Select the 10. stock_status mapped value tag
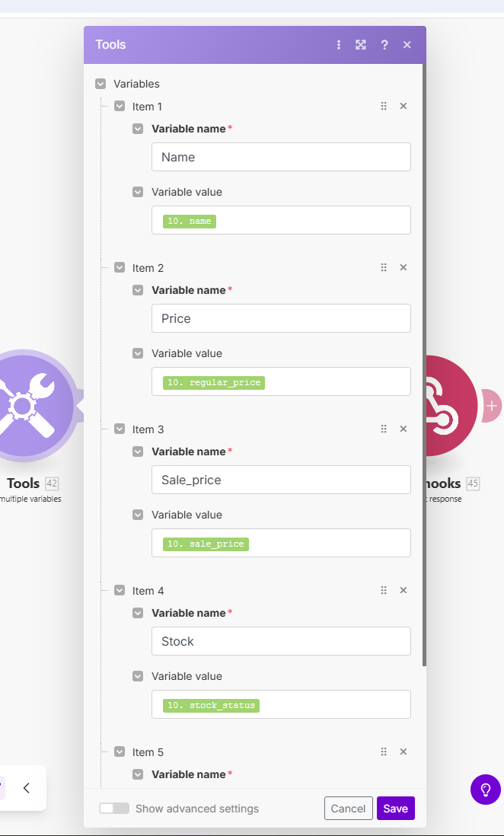504x836 pixels. coord(211,706)
